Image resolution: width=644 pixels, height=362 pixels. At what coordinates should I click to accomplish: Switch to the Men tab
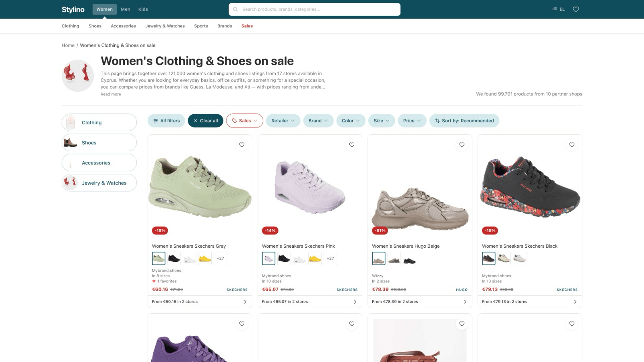126,9
